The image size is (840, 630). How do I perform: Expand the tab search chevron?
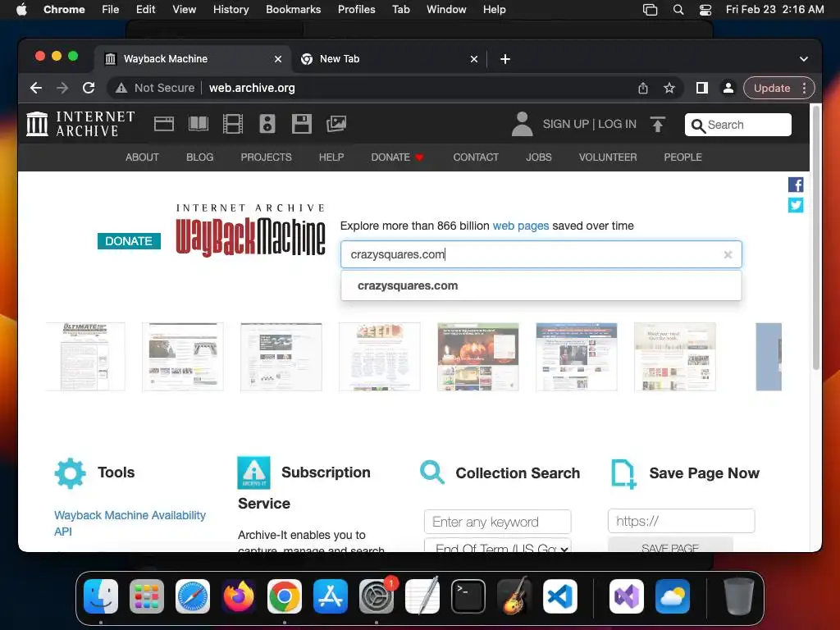pyautogui.click(x=804, y=59)
